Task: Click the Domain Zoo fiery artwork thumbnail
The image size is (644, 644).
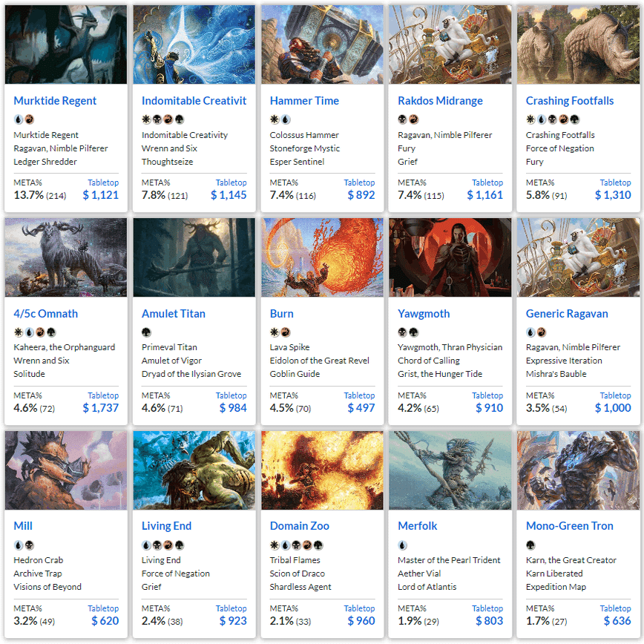Action: [322, 470]
